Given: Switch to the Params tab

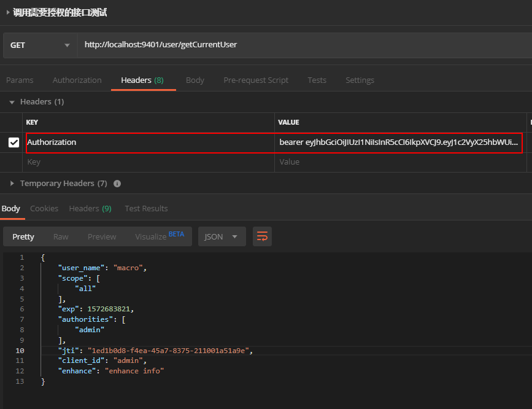Looking at the screenshot, I should [20, 80].
